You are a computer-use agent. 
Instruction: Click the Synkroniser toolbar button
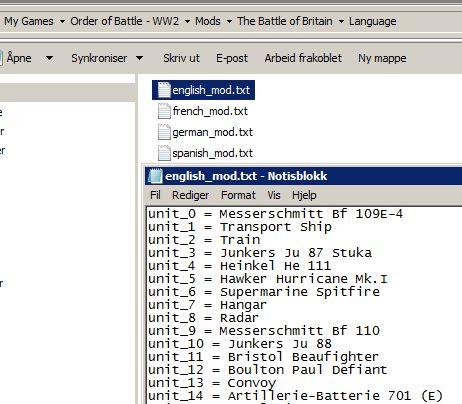99,58
